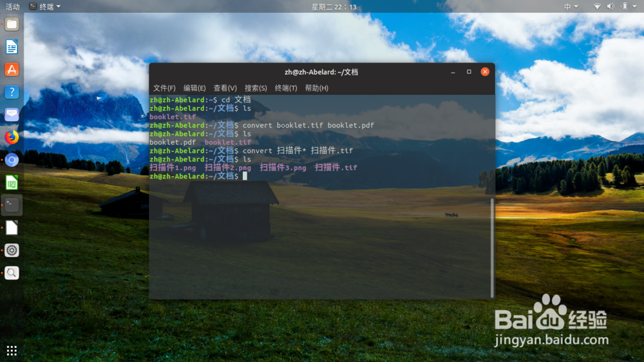644x362 pixels.
Task: Click the 扫描件3.png filename
Action: 283,167
